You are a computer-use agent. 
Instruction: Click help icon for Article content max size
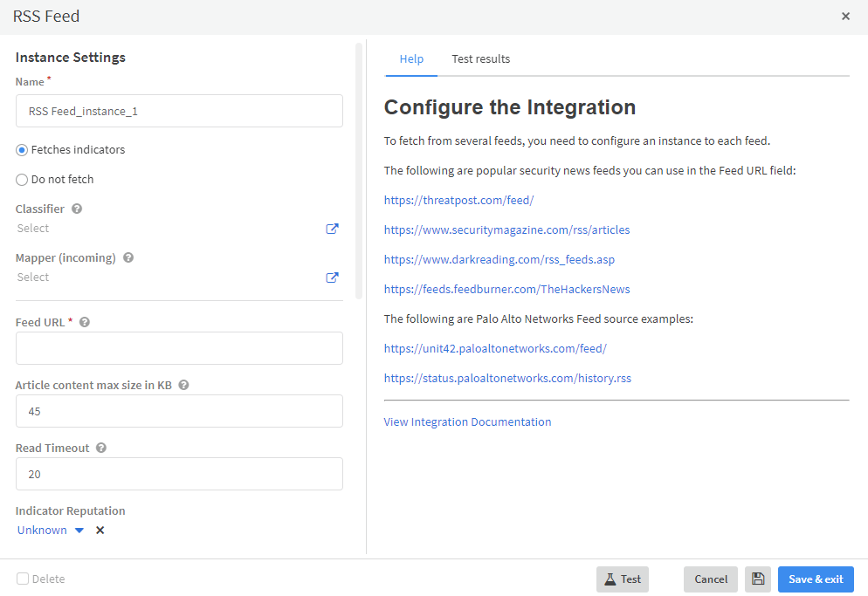pyautogui.click(x=183, y=385)
